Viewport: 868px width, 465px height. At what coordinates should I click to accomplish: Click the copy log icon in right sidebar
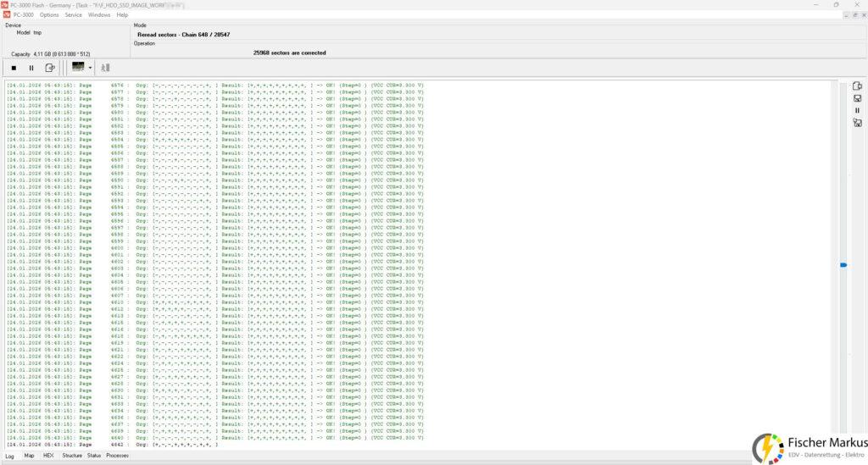[x=857, y=86]
